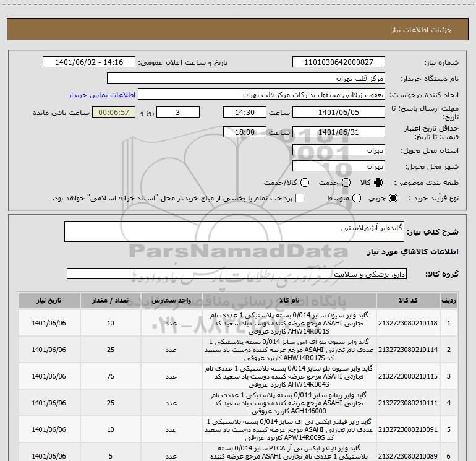This screenshot has width=476, height=461.
Task: Click the announcement date field 1401/06/02 - 14:16
Action: click(x=89, y=62)
